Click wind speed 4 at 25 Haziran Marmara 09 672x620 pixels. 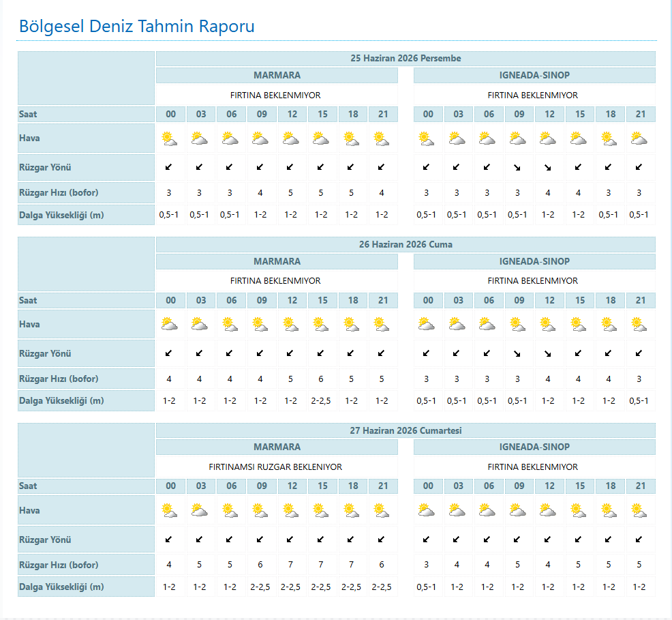(x=260, y=193)
